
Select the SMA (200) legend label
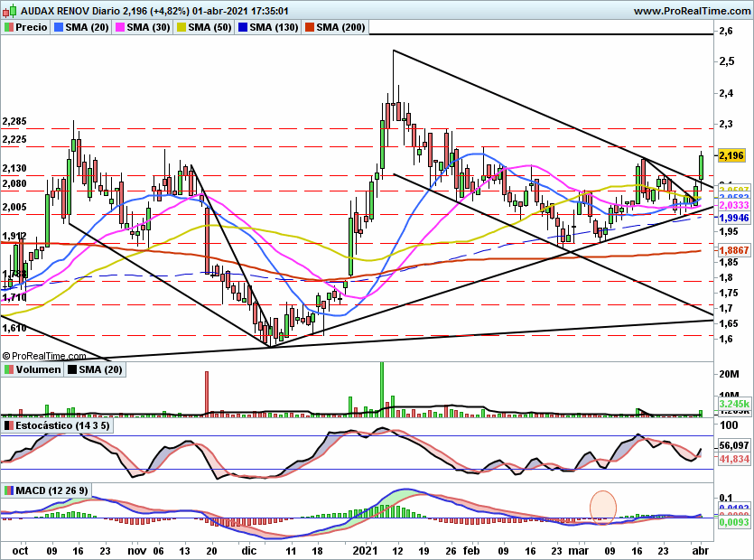[340, 27]
